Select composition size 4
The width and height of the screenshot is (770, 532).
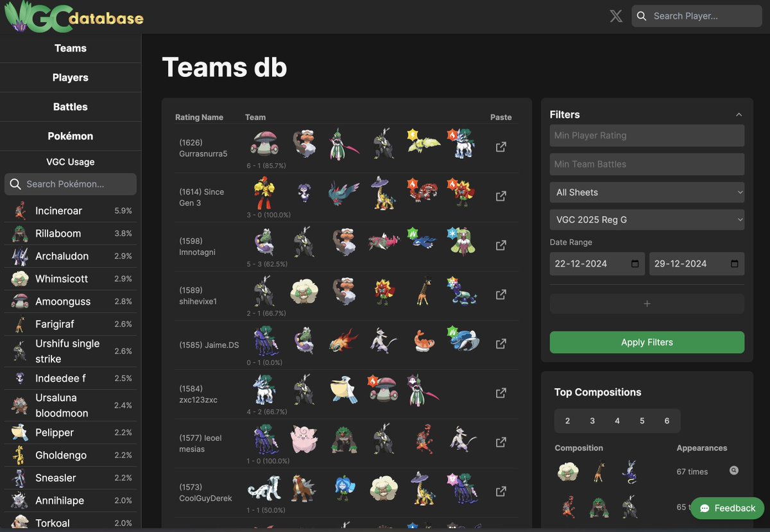(617, 421)
